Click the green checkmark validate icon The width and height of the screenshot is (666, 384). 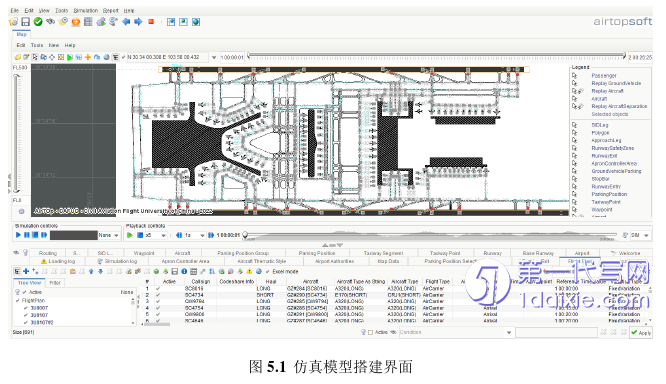(38, 22)
